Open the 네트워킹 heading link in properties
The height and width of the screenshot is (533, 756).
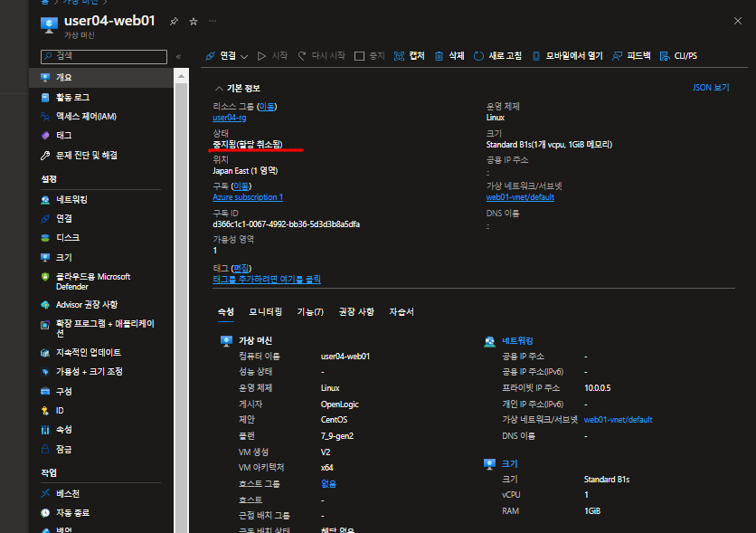[517, 340]
